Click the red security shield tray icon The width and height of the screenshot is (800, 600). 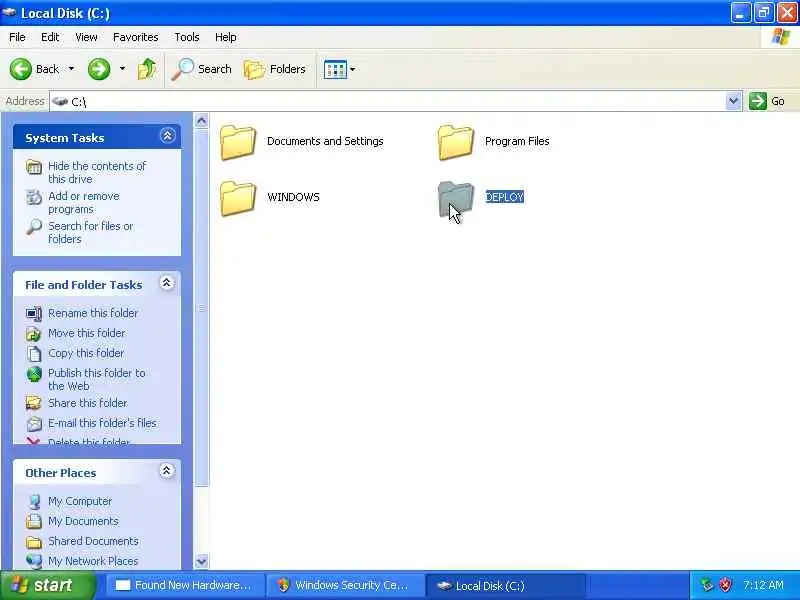pos(725,585)
